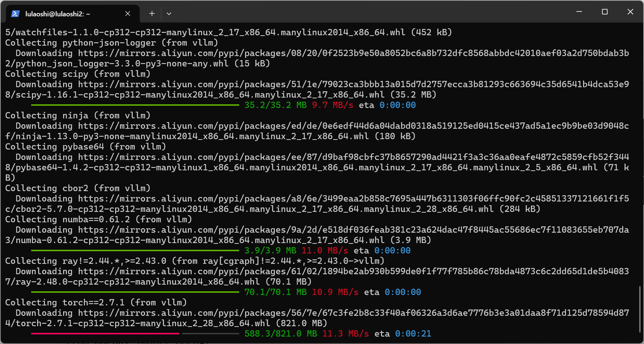Click the terminal vertical scrollbar thumb
The image size is (644, 344).
pos(640,309)
